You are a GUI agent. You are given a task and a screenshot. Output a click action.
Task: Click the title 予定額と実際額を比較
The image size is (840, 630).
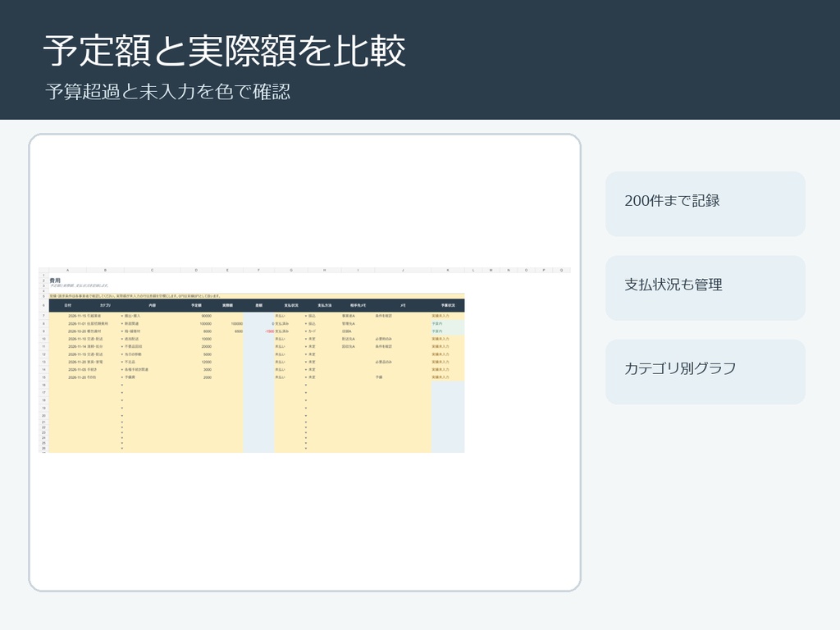(224, 52)
